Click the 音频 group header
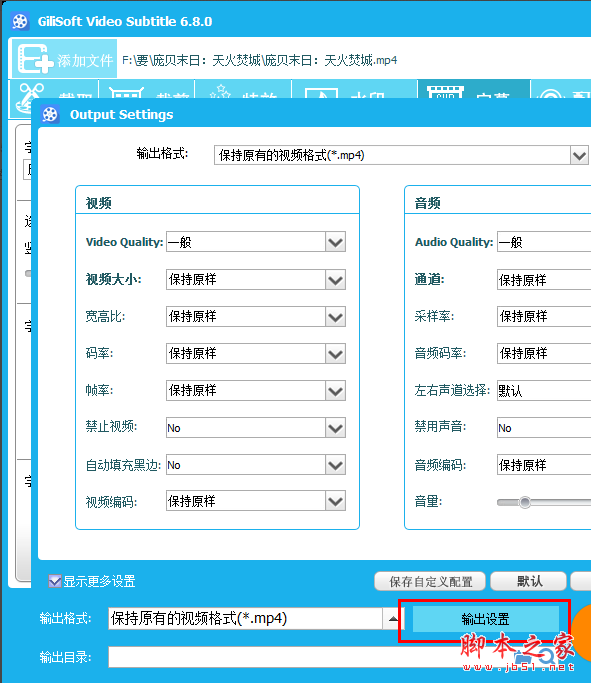591x683 pixels. [427, 203]
